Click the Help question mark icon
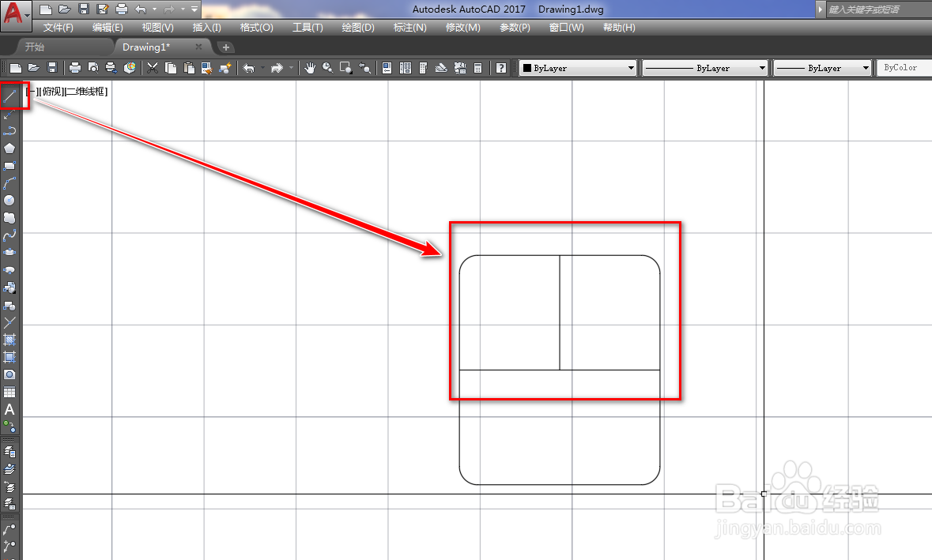This screenshot has width=932, height=560. 501,68
